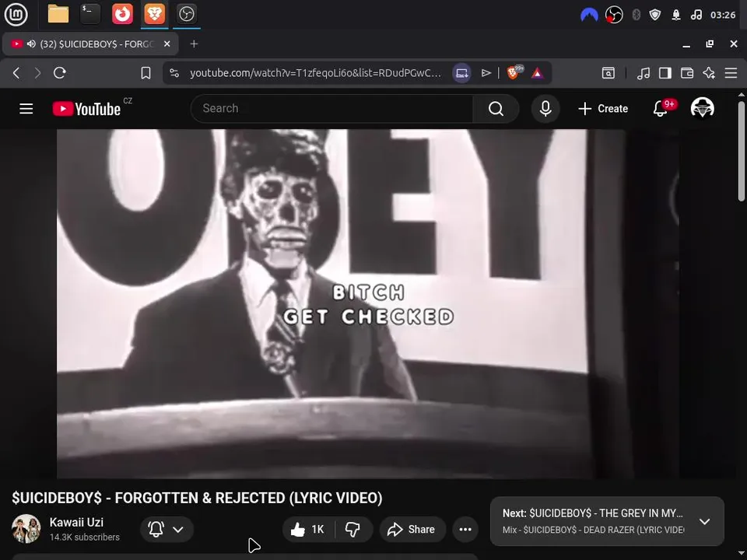Submit search with the magnifier button
Viewport: 747px width, 560px height.
(496, 109)
